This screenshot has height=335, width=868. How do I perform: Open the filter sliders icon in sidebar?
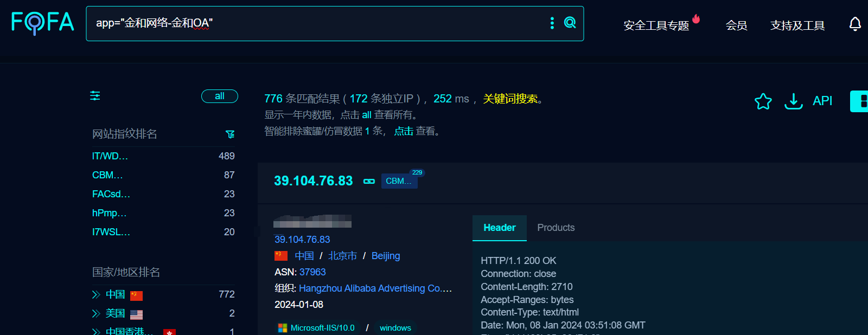click(95, 96)
